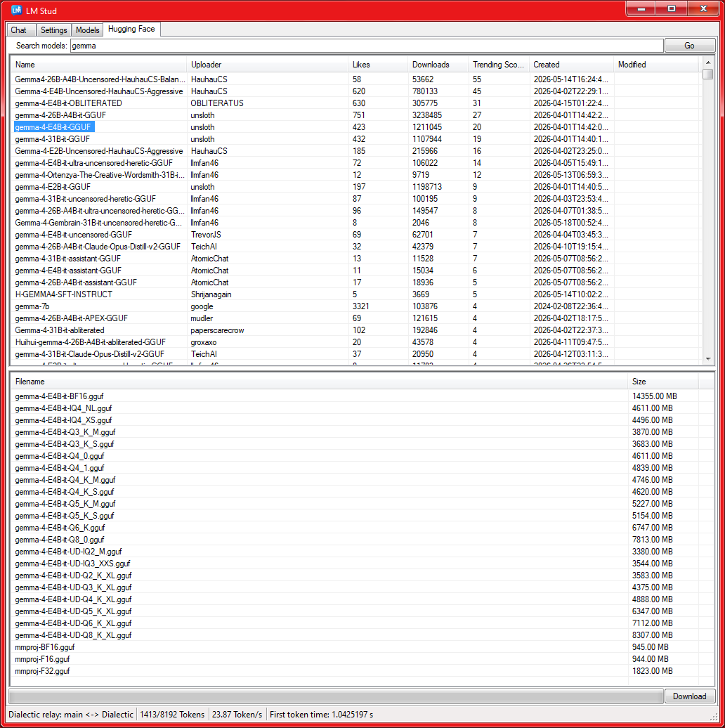Select gemma-4-26B-A4B-it-GGUF by unsloth
725x728 pixels.
(x=355, y=115)
